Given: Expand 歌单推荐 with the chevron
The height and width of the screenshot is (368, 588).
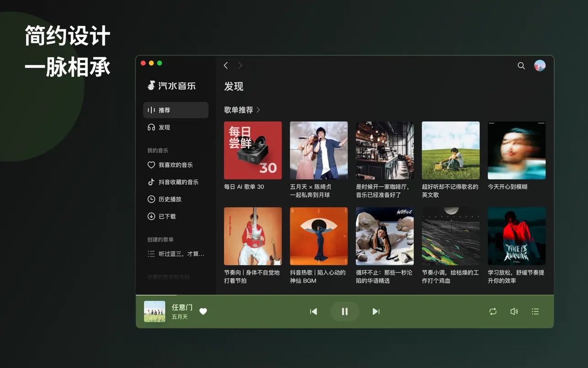Looking at the screenshot, I should 258,110.
